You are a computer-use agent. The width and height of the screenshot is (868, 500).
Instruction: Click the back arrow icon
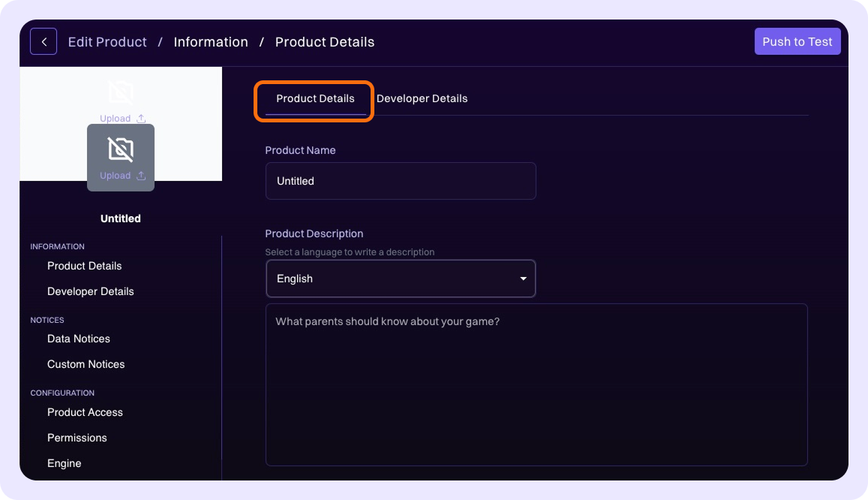[44, 41]
